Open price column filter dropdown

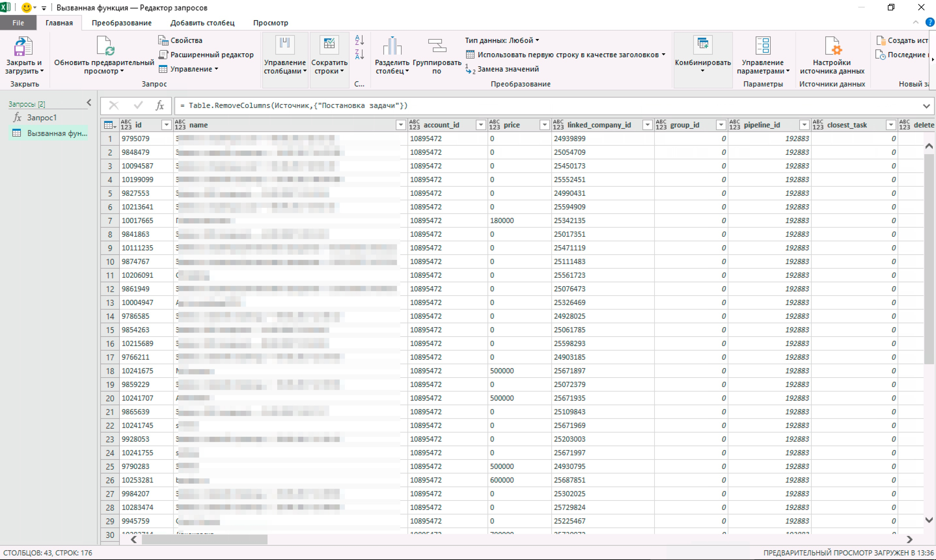coord(544,125)
